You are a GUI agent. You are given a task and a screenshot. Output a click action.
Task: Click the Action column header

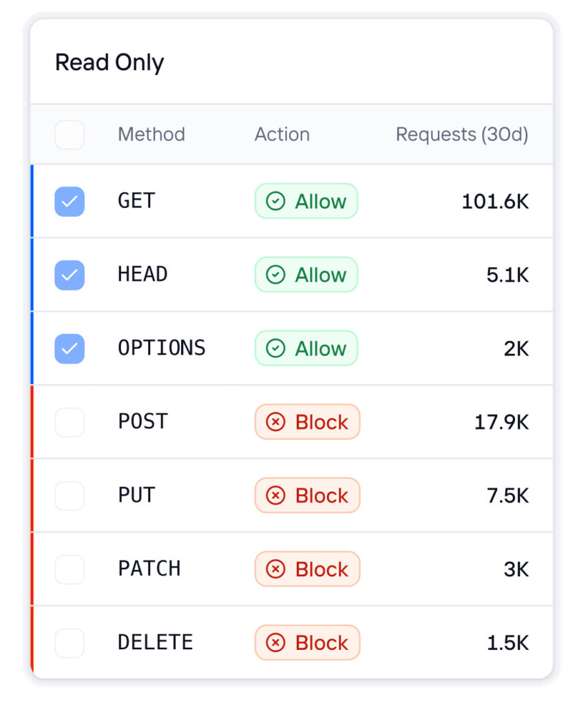pyautogui.click(x=282, y=134)
